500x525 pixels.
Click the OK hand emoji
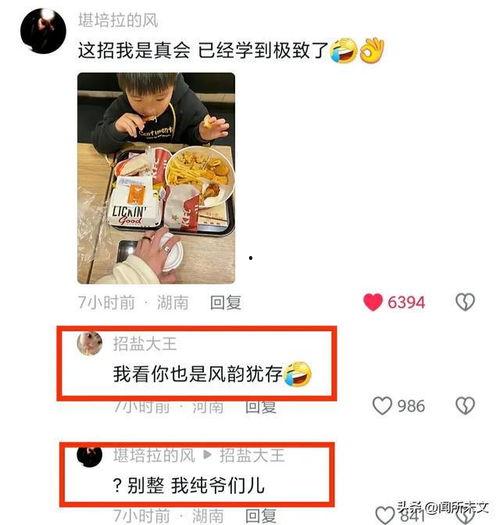click(371, 51)
